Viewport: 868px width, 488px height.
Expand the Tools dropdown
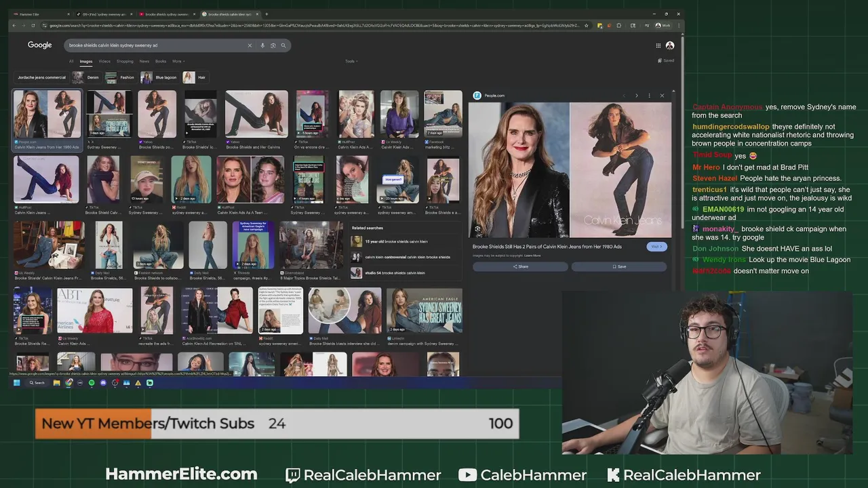(x=351, y=61)
